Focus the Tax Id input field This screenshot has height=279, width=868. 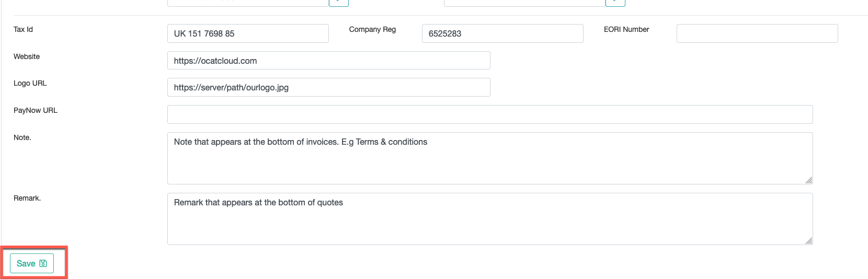point(248,33)
